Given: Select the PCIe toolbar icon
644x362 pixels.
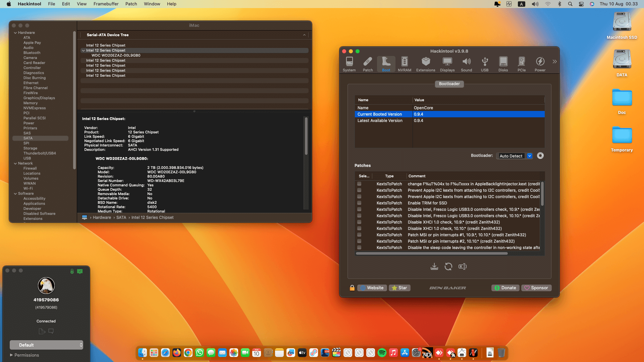Looking at the screenshot, I should point(521,64).
